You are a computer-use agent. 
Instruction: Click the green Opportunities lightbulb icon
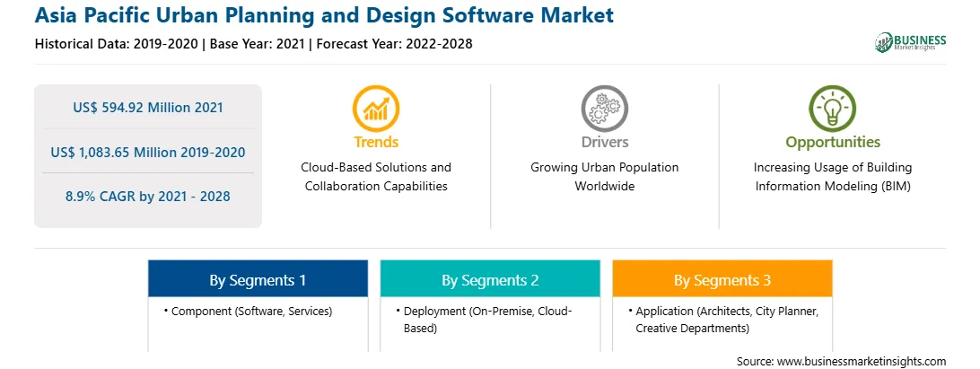tap(833, 109)
